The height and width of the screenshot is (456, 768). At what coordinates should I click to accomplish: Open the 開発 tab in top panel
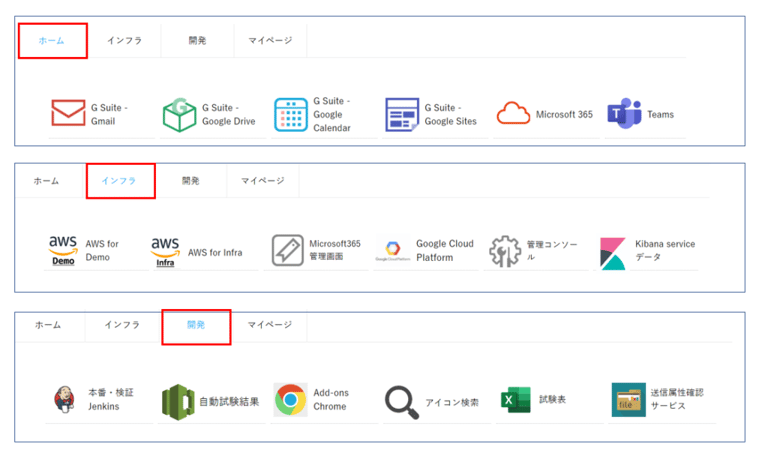(197, 41)
